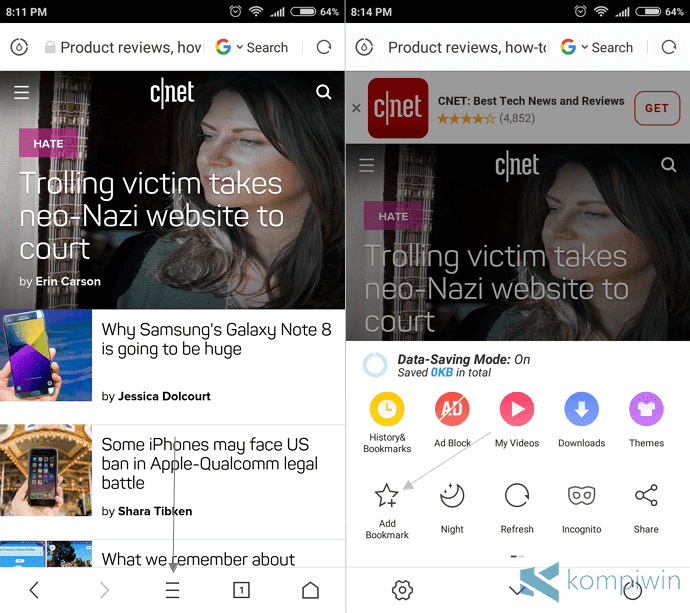
Task: Open Galaxy Note 8 article thumbnail
Action: pyautogui.click(x=46, y=356)
